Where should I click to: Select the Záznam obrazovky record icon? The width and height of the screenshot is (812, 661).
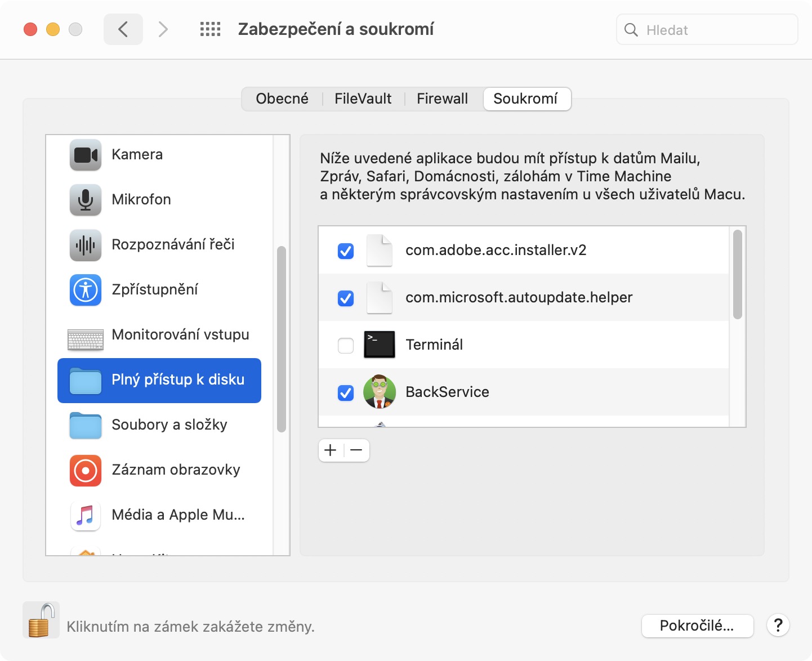pyautogui.click(x=86, y=470)
